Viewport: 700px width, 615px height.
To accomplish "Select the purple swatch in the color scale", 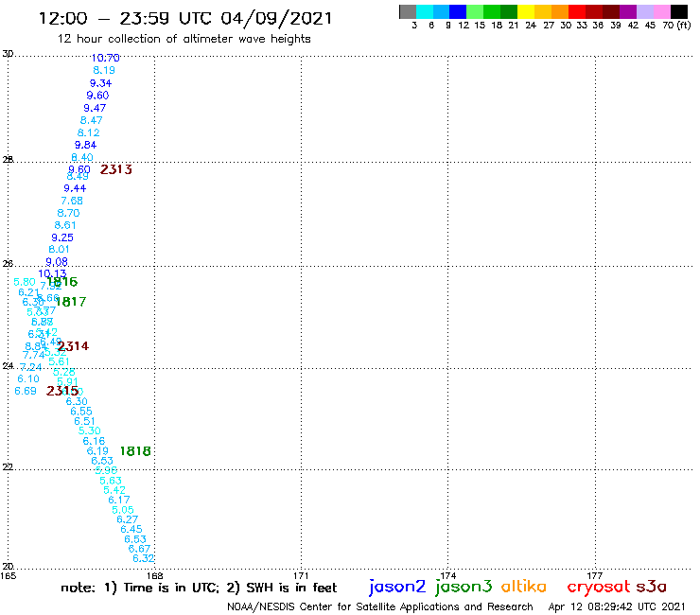I will (628, 11).
